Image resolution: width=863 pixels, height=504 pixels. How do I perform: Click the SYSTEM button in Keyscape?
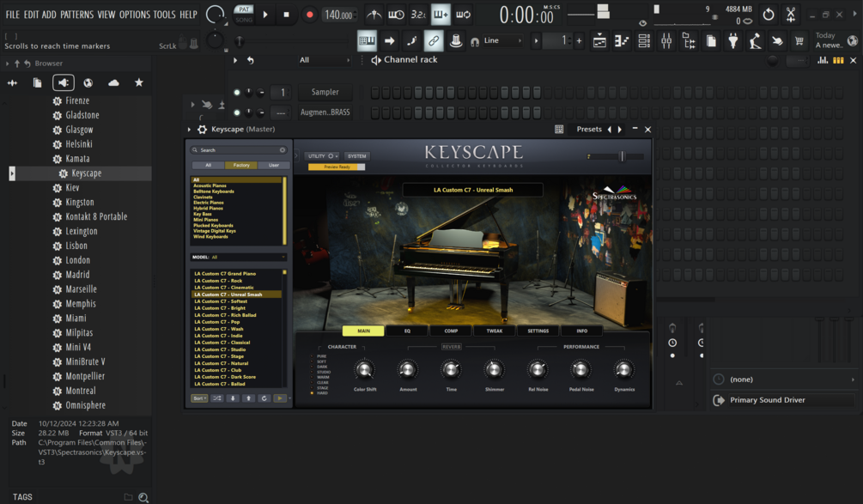[356, 156]
